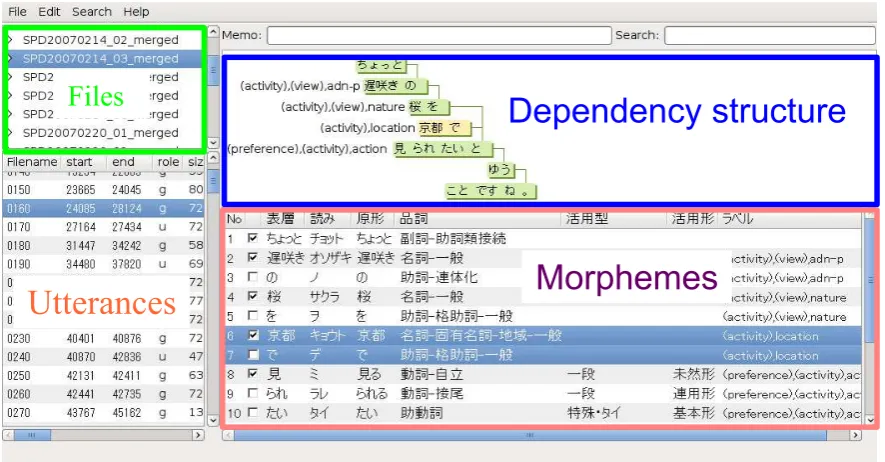Click 副詞-助詞類接続 cell in row 1
885x462 pixels.
453,239
